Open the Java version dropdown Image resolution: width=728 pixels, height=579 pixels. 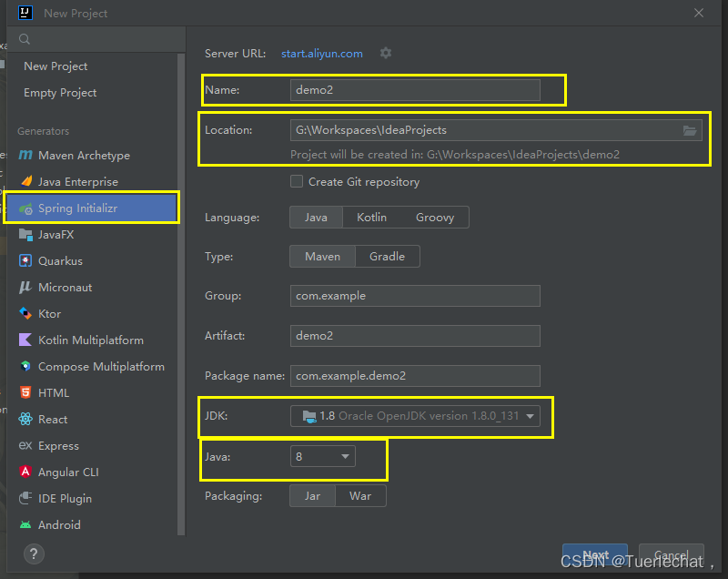[323, 456]
